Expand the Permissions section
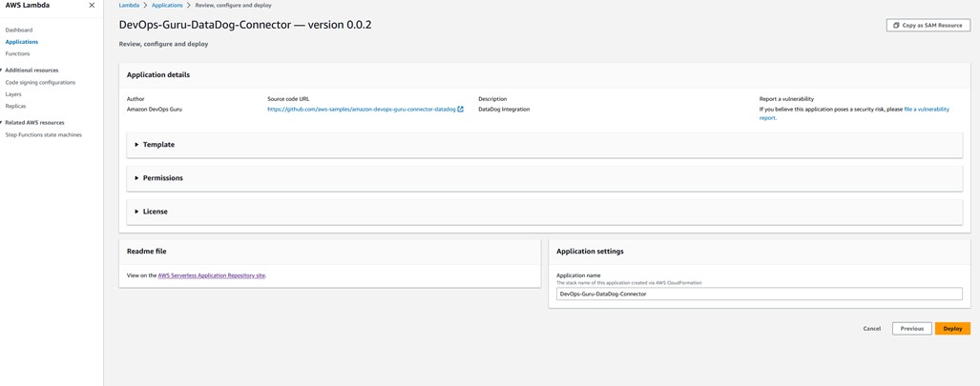 tap(544, 178)
